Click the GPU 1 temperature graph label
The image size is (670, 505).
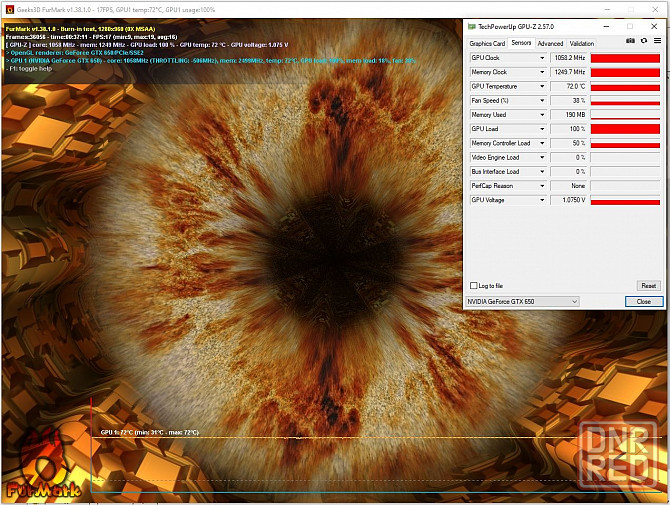pos(150,432)
